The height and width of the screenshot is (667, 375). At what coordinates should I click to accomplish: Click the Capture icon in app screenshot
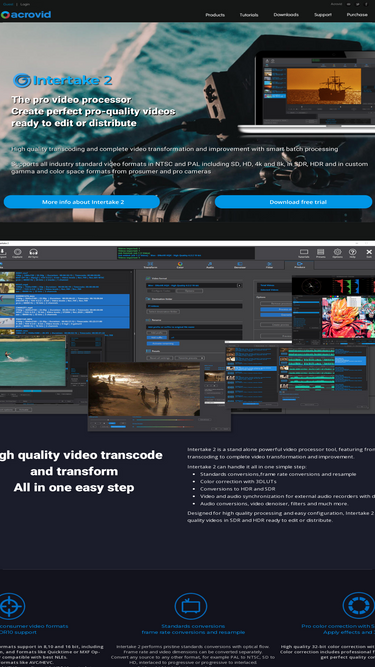pos(17,253)
